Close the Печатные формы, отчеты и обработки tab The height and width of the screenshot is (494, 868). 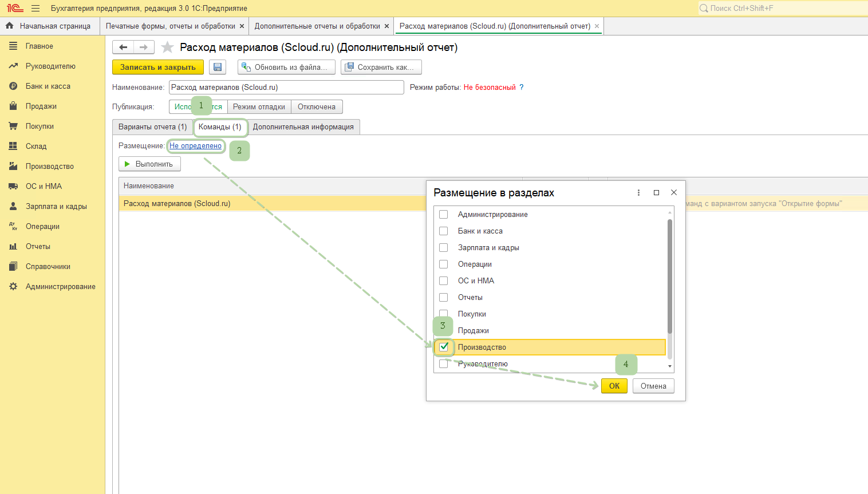pos(242,26)
